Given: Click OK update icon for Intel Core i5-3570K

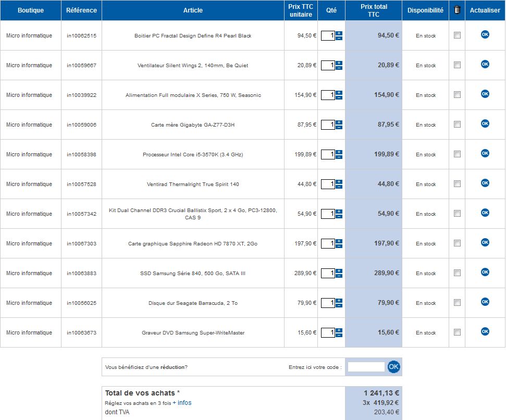Looking at the screenshot, I should click(485, 153).
